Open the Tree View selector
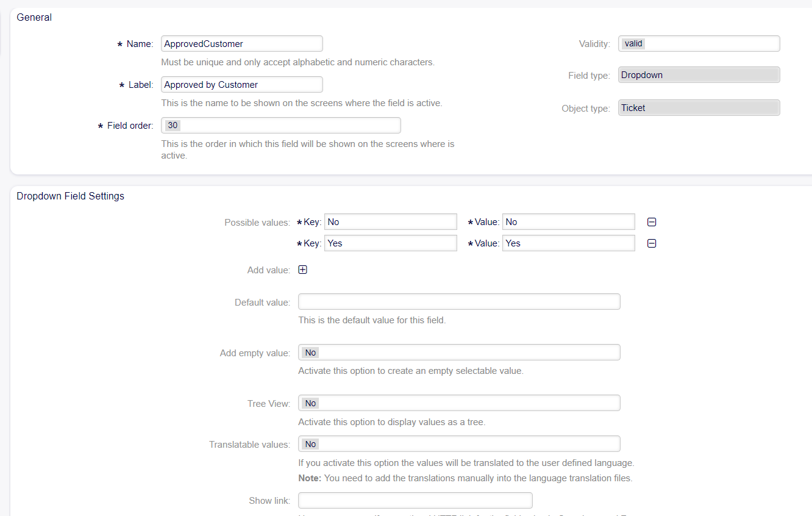 [x=458, y=403]
